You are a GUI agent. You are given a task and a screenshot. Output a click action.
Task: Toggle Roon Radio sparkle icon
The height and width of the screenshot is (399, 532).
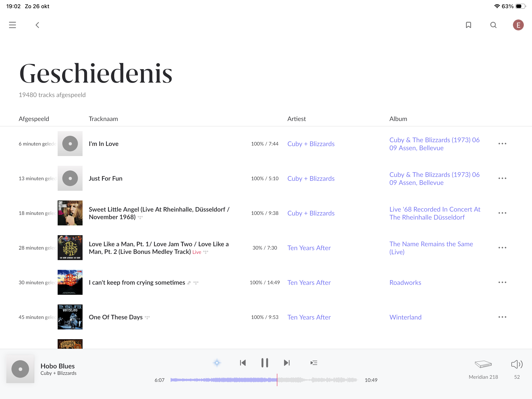(217, 363)
